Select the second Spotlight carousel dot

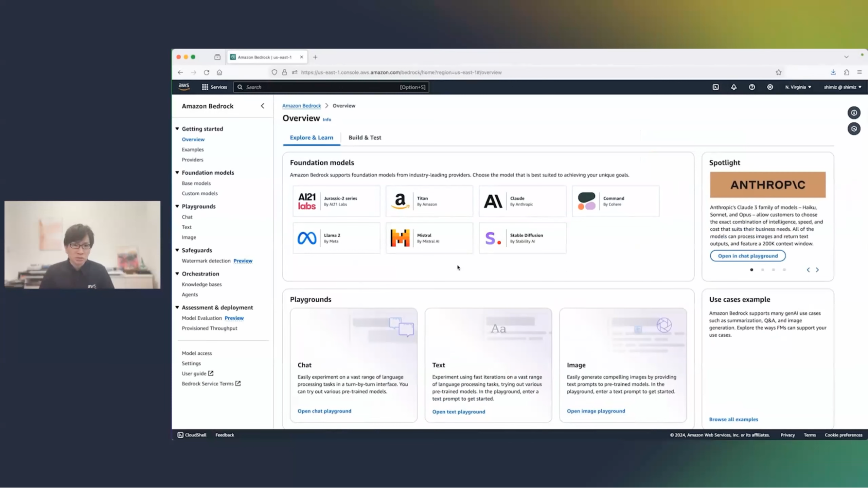762,270
